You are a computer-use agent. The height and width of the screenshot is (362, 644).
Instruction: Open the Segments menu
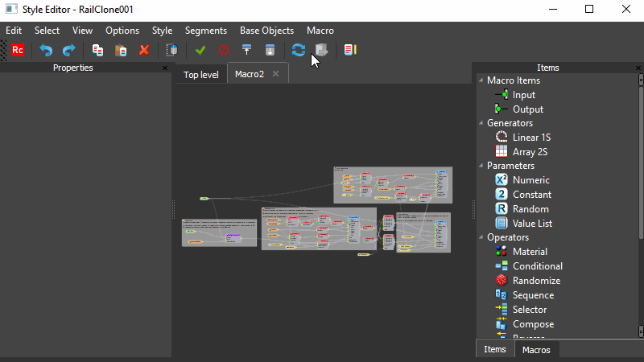click(205, 30)
